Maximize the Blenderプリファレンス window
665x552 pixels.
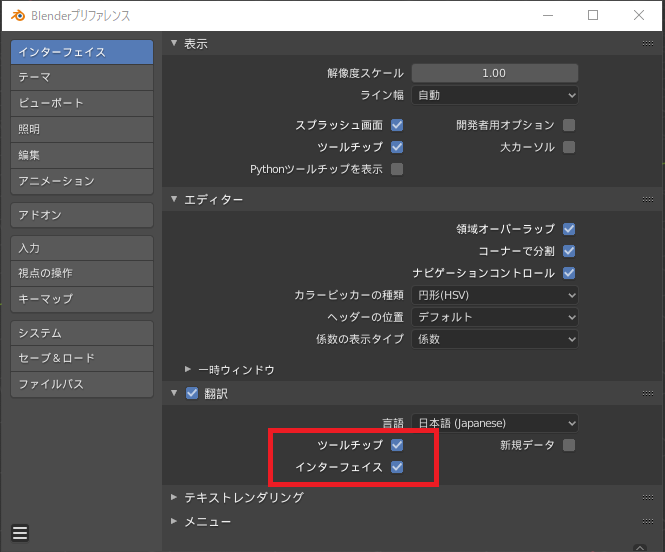pyautogui.click(x=593, y=16)
